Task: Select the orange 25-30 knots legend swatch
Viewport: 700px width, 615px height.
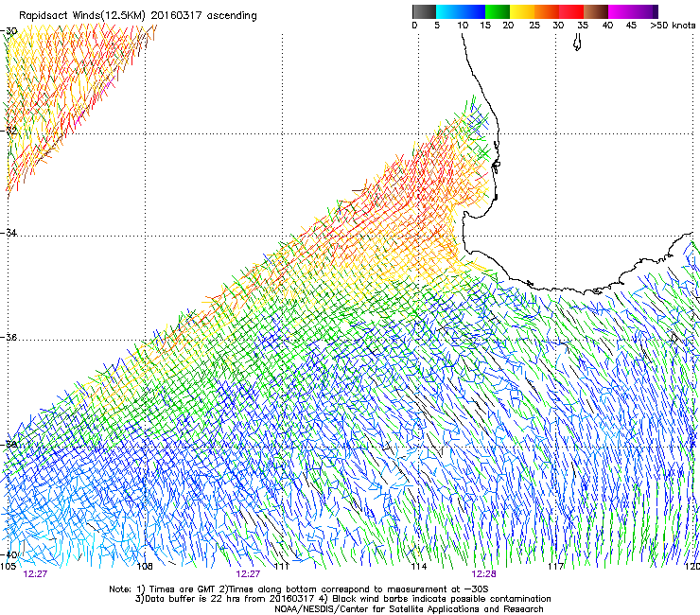Action: 547,11
